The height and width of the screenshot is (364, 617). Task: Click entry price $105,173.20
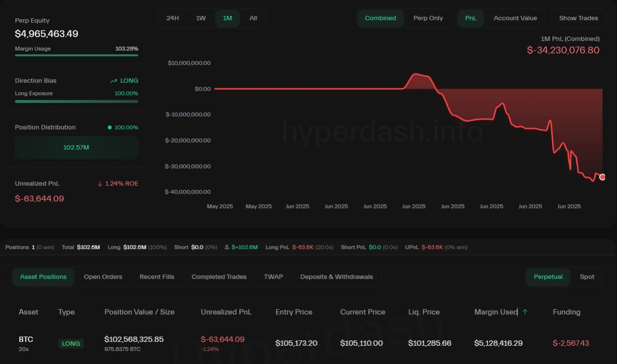pyautogui.click(x=296, y=343)
